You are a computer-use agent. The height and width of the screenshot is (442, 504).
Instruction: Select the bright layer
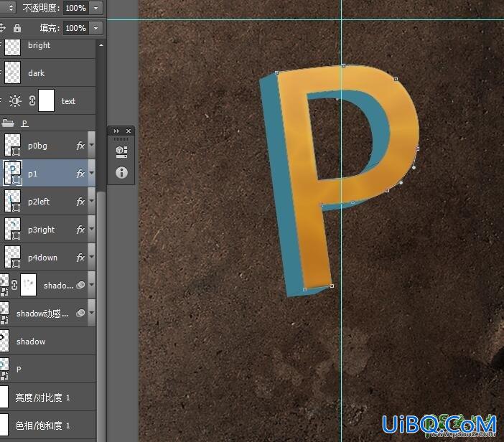point(47,48)
